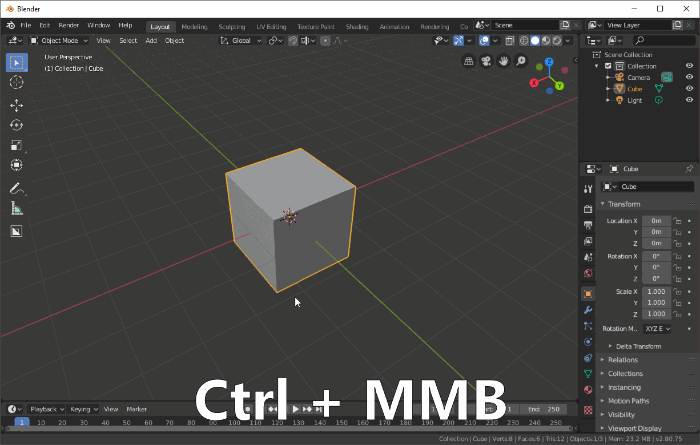The image size is (700, 445).
Task: Open the Rotation Mode XYZ dropdown
Action: 658,329
